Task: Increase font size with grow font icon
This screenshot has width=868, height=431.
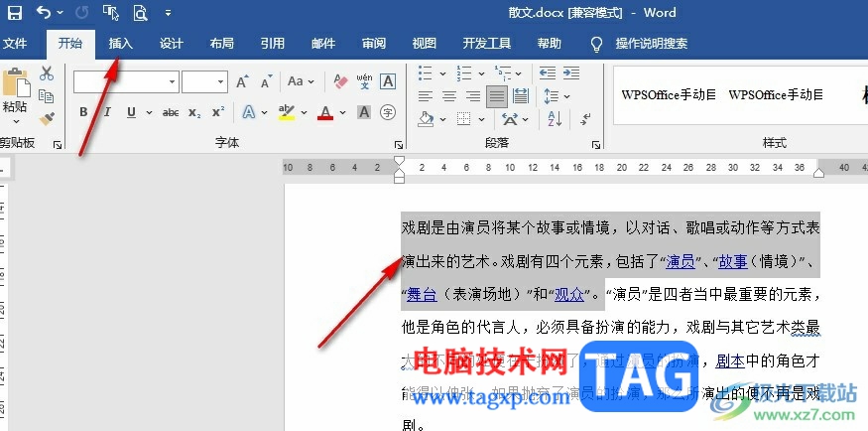Action: coord(242,82)
